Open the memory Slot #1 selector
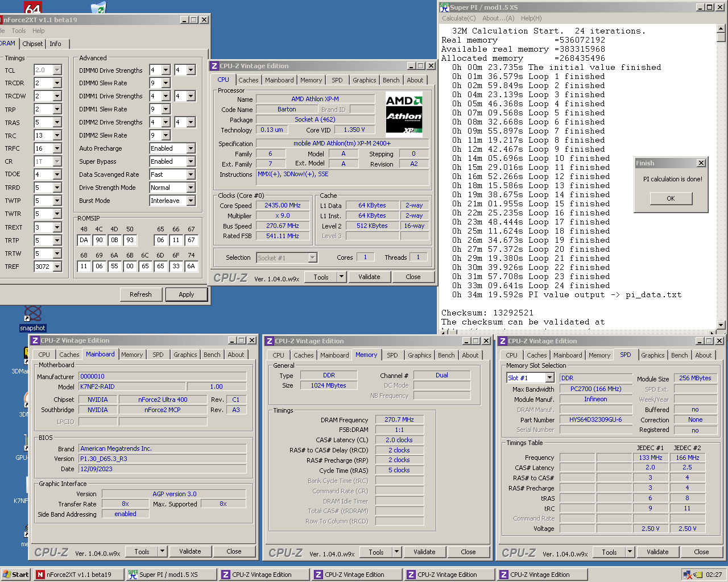 point(549,378)
